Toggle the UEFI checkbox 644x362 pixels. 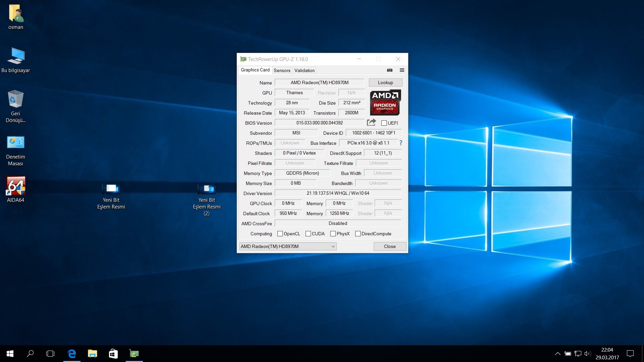[384, 123]
